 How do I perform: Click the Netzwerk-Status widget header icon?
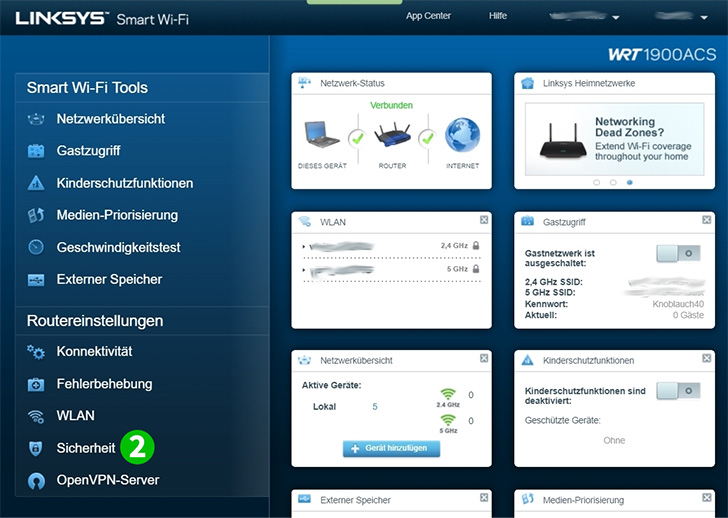coord(304,83)
